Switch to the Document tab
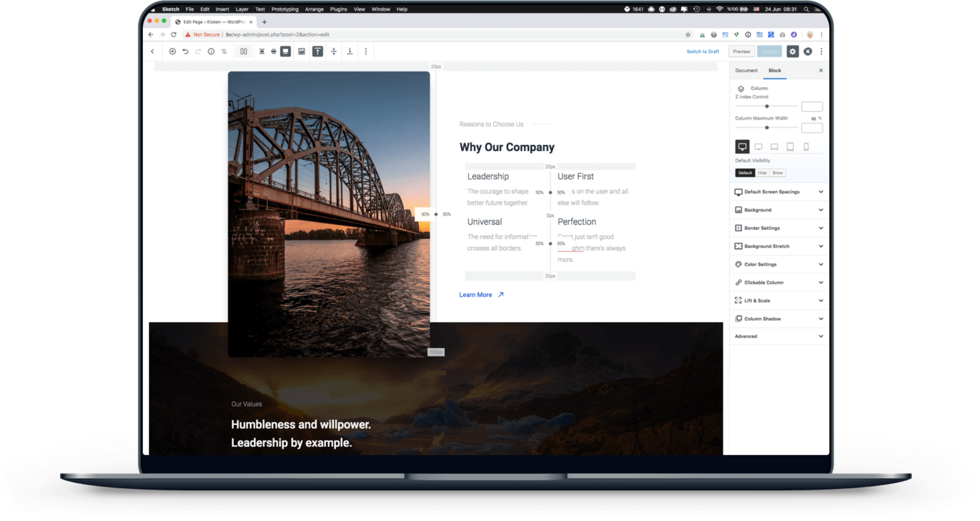This screenshot has height=521, width=980. click(746, 71)
